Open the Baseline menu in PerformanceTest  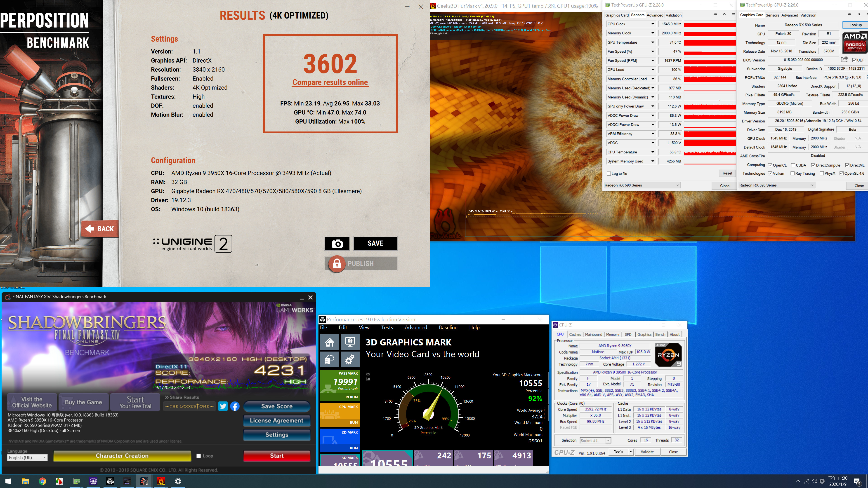(448, 327)
